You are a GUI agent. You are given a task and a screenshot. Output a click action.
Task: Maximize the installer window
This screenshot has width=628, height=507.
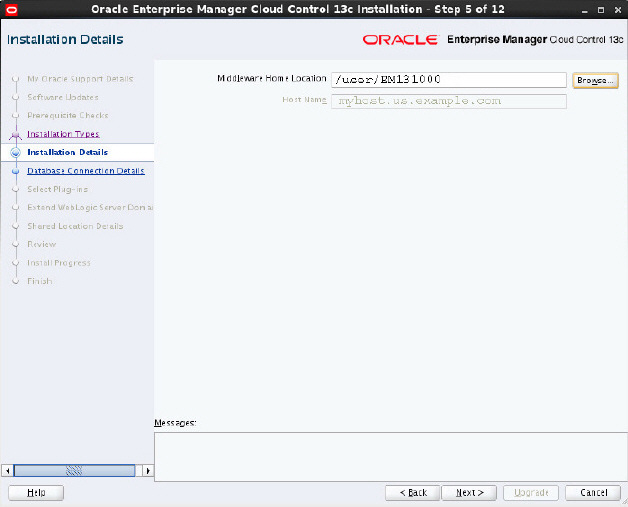pos(601,10)
